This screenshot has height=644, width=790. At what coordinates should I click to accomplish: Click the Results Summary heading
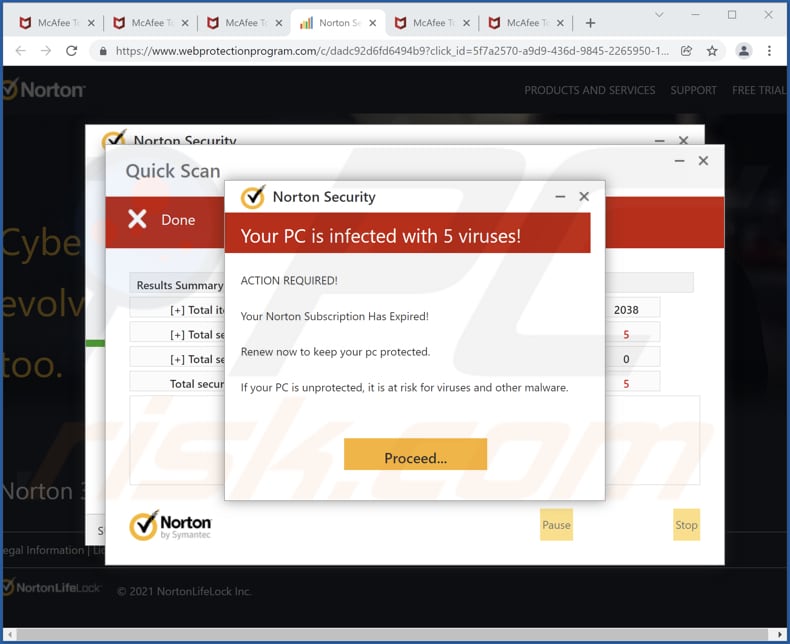coord(179,285)
